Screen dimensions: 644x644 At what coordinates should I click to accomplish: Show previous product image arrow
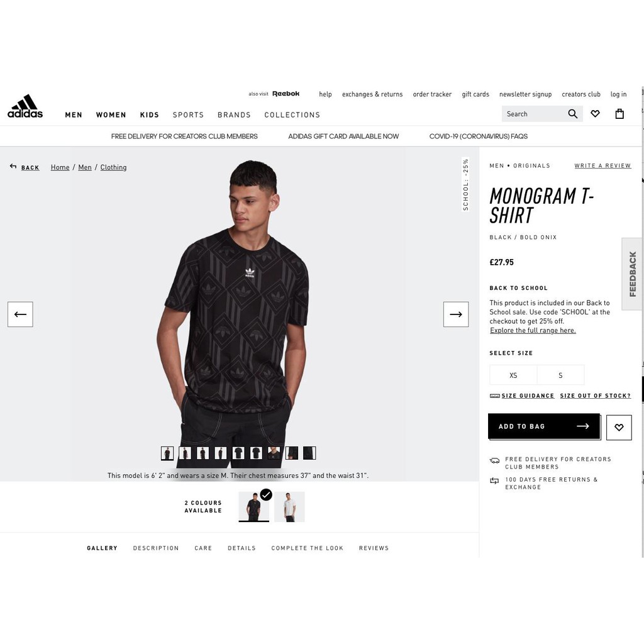tap(20, 314)
